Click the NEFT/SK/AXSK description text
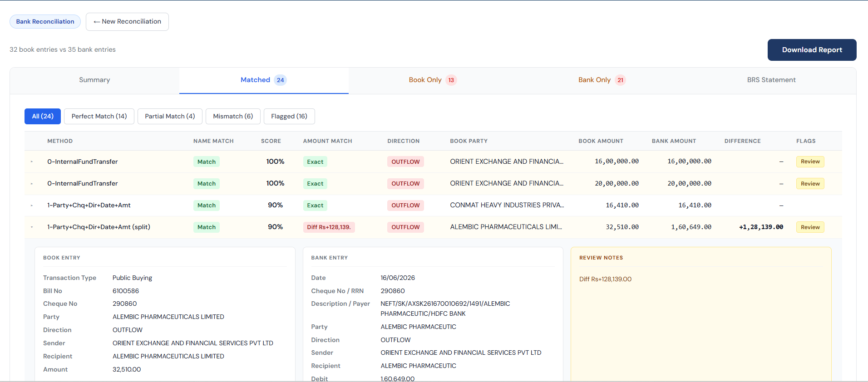The image size is (868, 382). click(x=445, y=309)
